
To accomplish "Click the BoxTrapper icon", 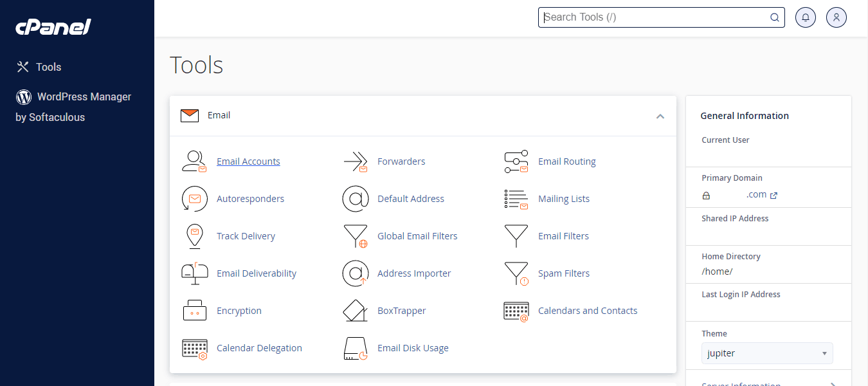I will 355,311.
